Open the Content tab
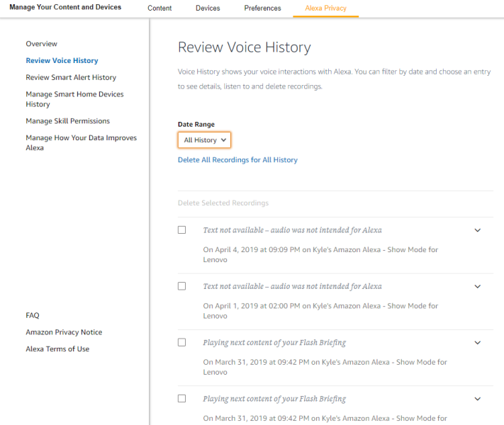Viewport: 504px width, 425px height. pos(159,8)
